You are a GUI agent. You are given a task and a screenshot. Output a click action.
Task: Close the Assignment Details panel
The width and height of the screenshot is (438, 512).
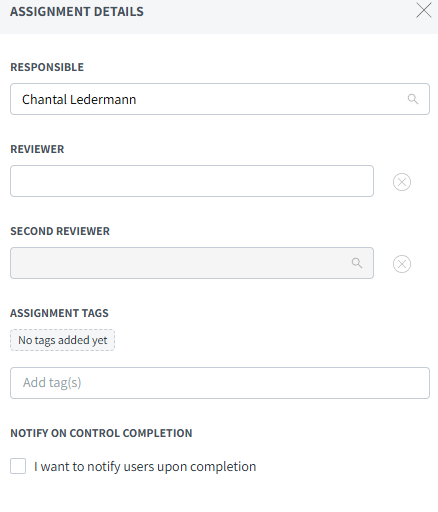click(x=424, y=11)
